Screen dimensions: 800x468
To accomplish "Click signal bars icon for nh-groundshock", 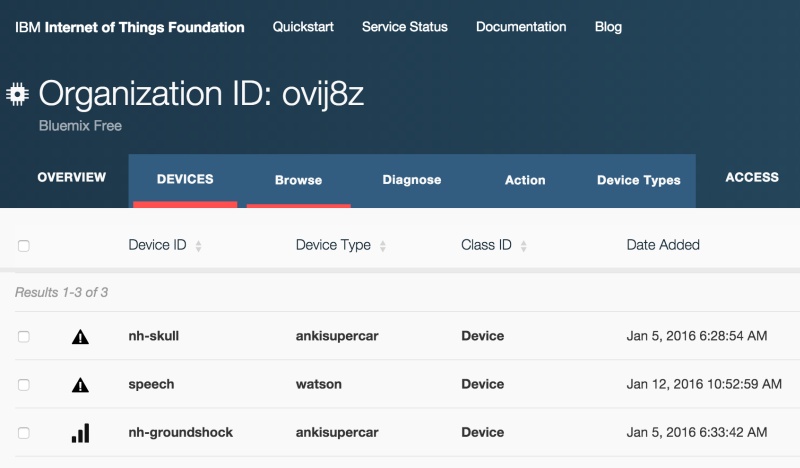I will 80,433.
